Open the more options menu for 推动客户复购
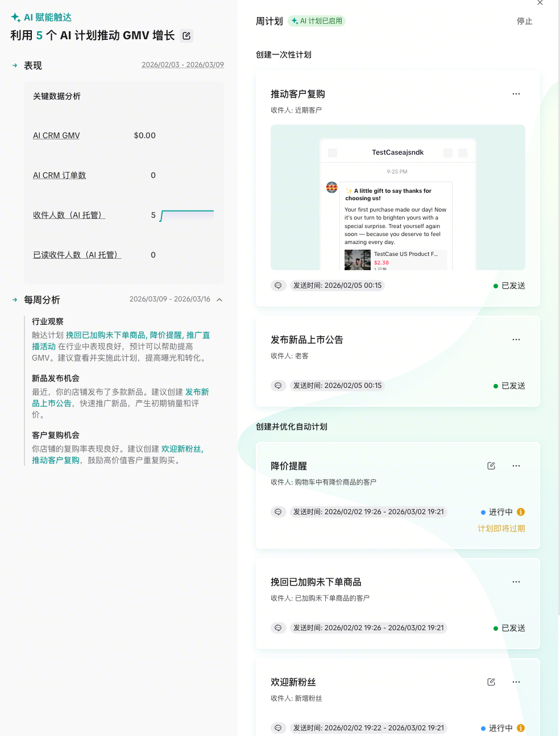This screenshot has width=560, height=736. (x=516, y=94)
